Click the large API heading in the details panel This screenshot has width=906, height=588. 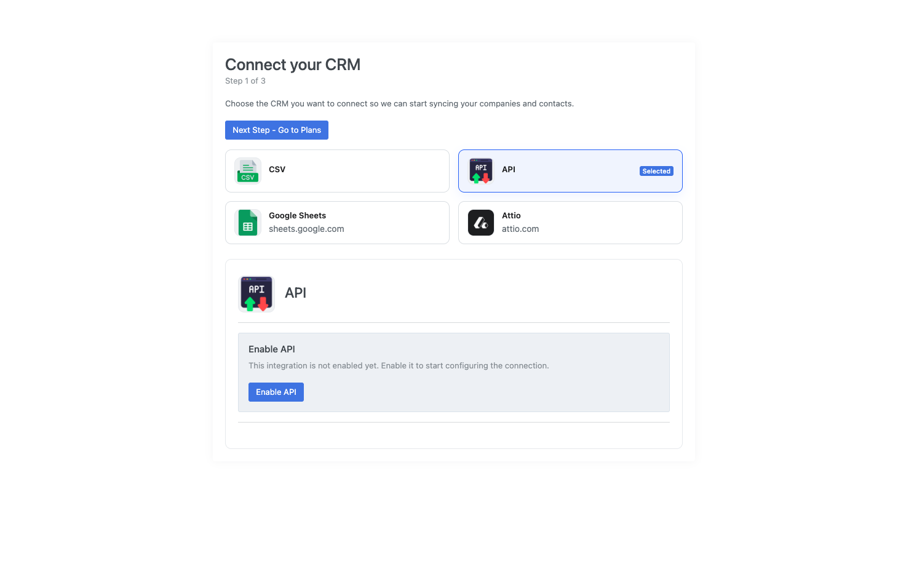coord(295,293)
